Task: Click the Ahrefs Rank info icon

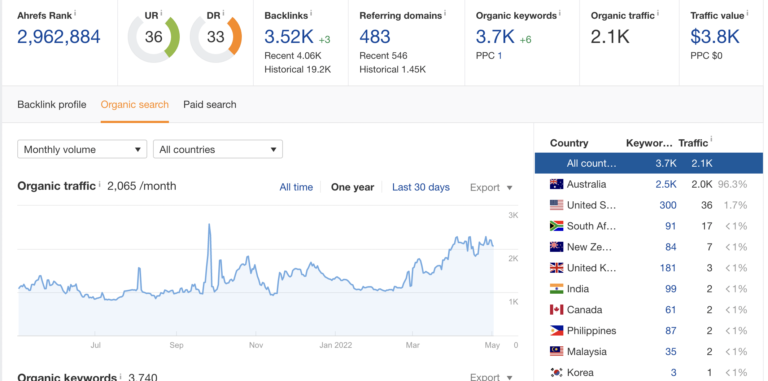Action: pos(75,13)
